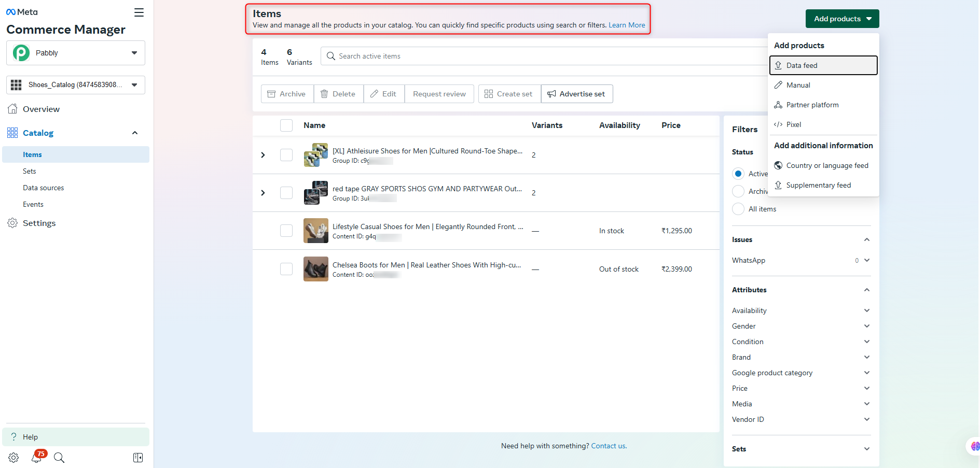Toggle the sidebar collapse panel icon
This screenshot has width=980, height=468.
pyautogui.click(x=138, y=458)
